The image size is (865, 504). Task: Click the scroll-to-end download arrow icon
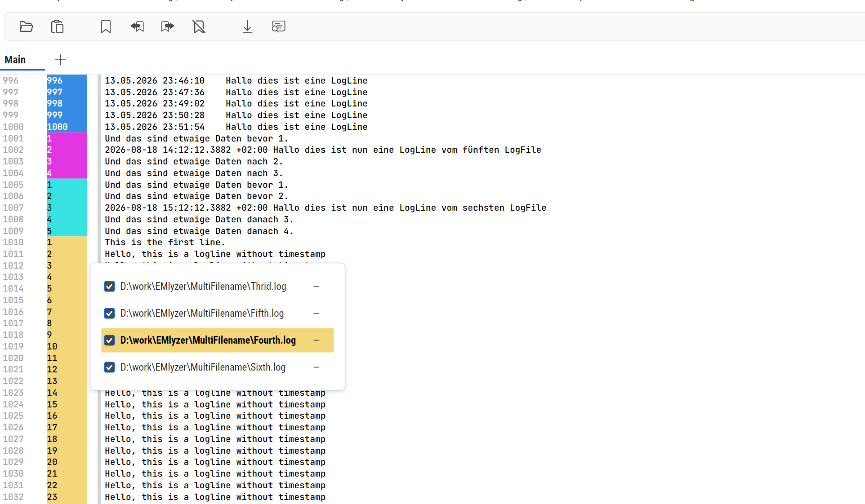click(x=247, y=27)
